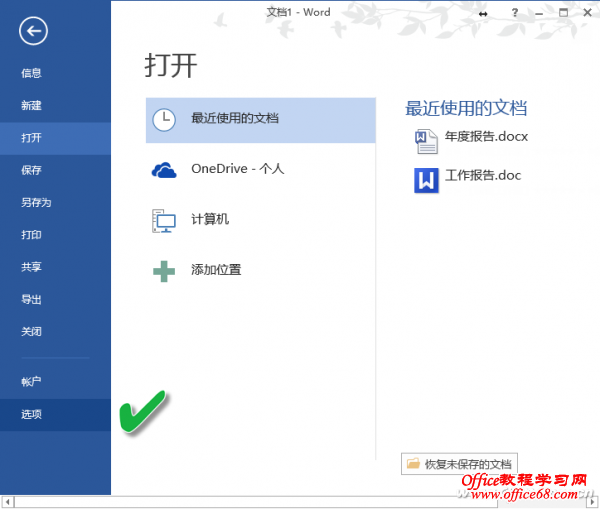Click the OneDrive cloud icon
600x509 pixels.
164,170
